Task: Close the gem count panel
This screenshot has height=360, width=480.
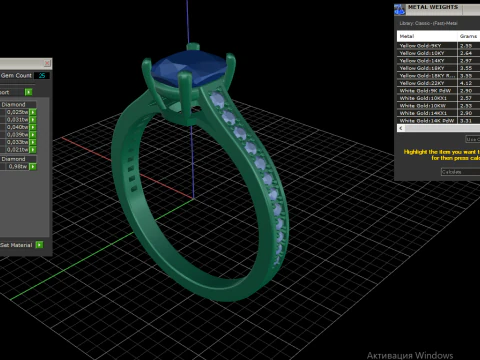Action: pyautogui.click(x=47, y=63)
